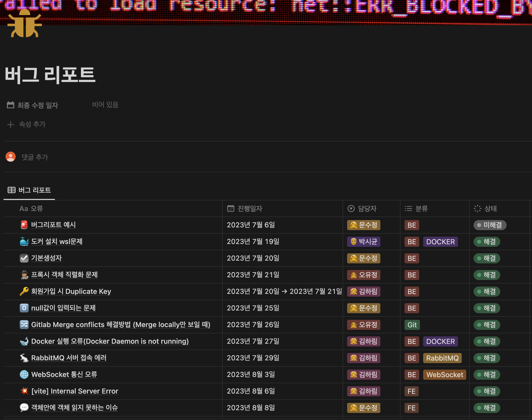Viewport: 532px width, 420px height.
Task: Change the 미해결 status of 버그리포트 예시
Action: click(x=490, y=225)
